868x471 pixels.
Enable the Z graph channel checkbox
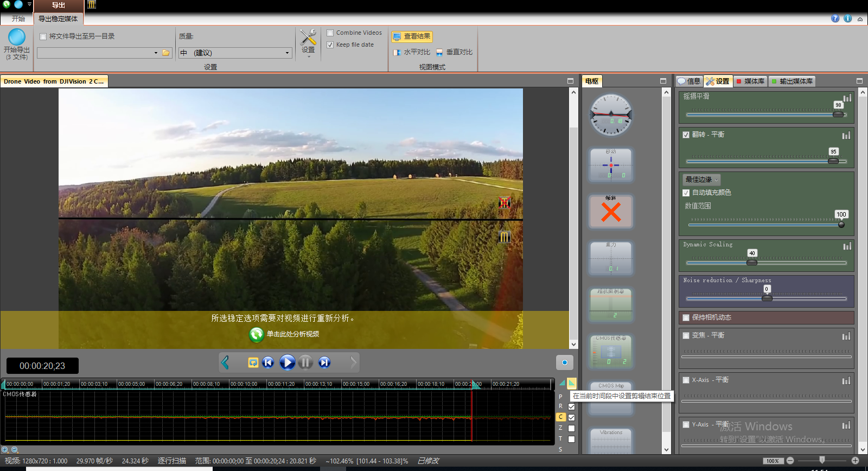click(571, 428)
